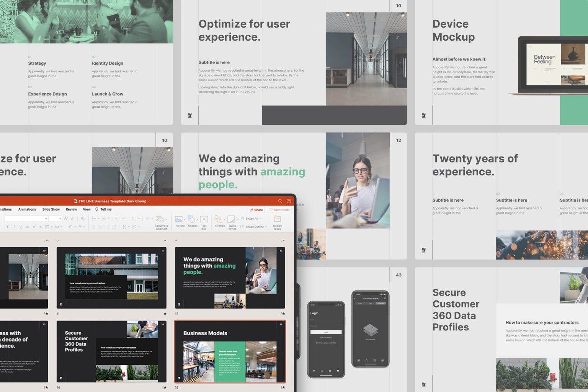Click the Share button
This screenshot has width=588, height=392.
(x=256, y=210)
